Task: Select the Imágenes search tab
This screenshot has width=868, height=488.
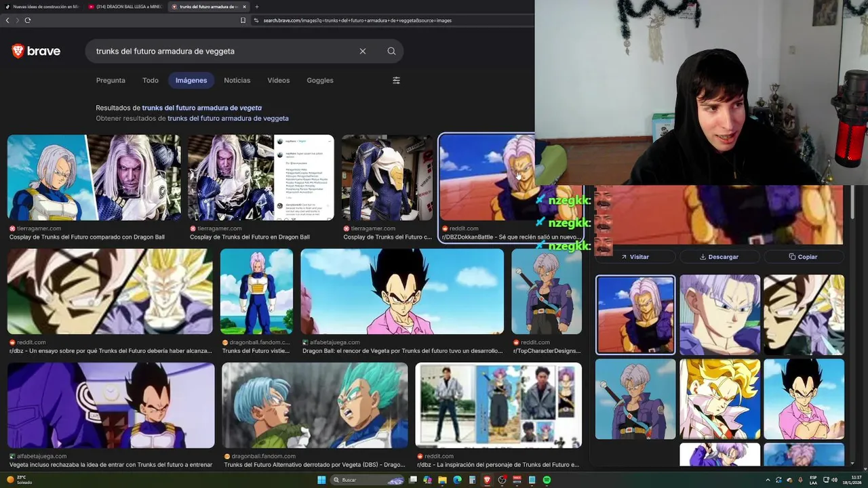Action: pos(191,80)
